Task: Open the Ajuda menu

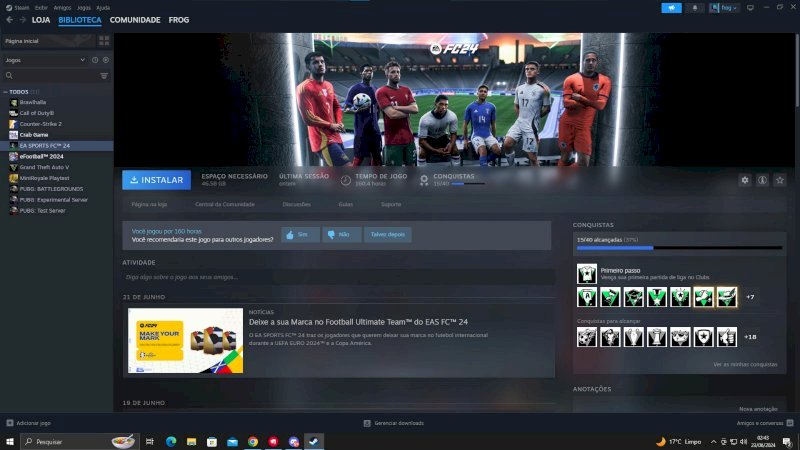Action: click(103, 8)
